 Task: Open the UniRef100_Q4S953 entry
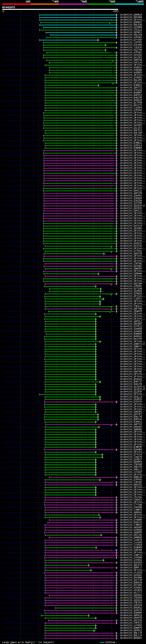[x=131, y=125]
